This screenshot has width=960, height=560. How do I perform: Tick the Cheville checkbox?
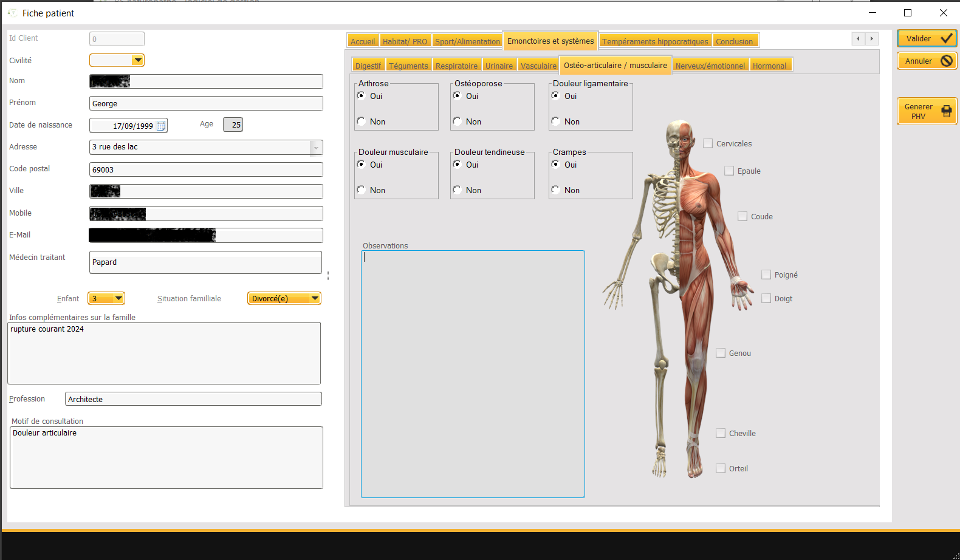(x=721, y=434)
